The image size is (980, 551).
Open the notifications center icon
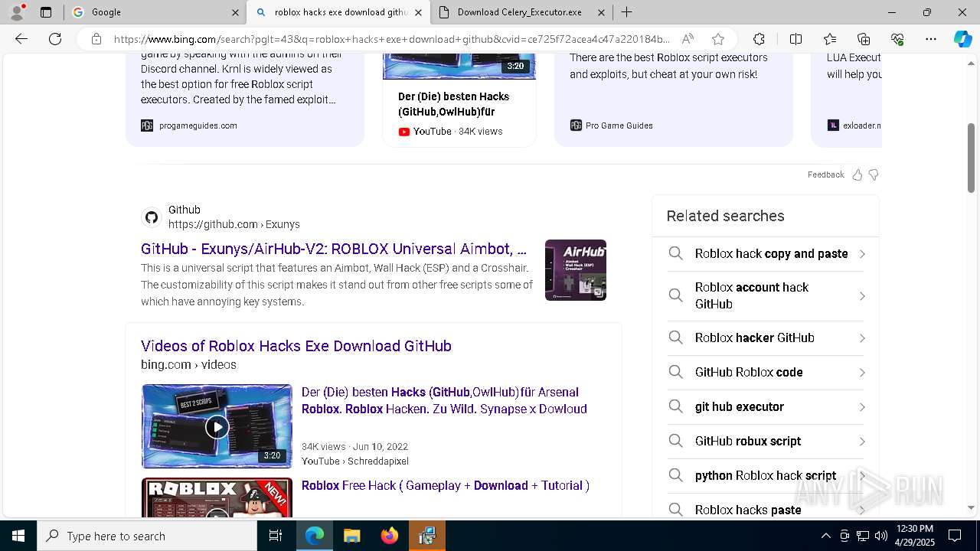tap(955, 536)
